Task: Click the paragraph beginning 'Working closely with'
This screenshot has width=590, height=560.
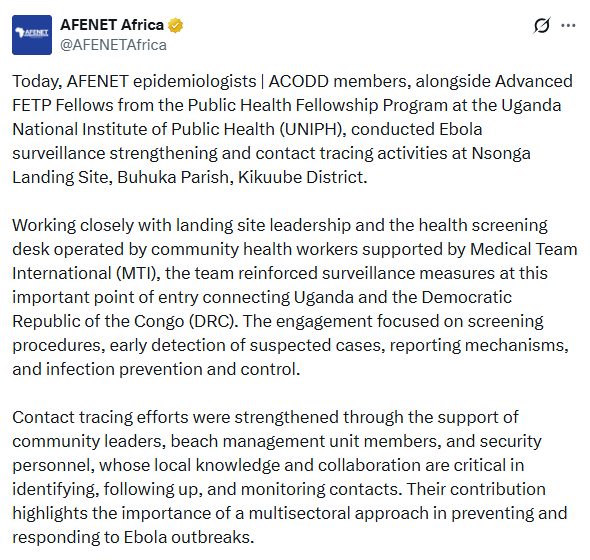Action: pyautogui.click(x=295, y=297)
